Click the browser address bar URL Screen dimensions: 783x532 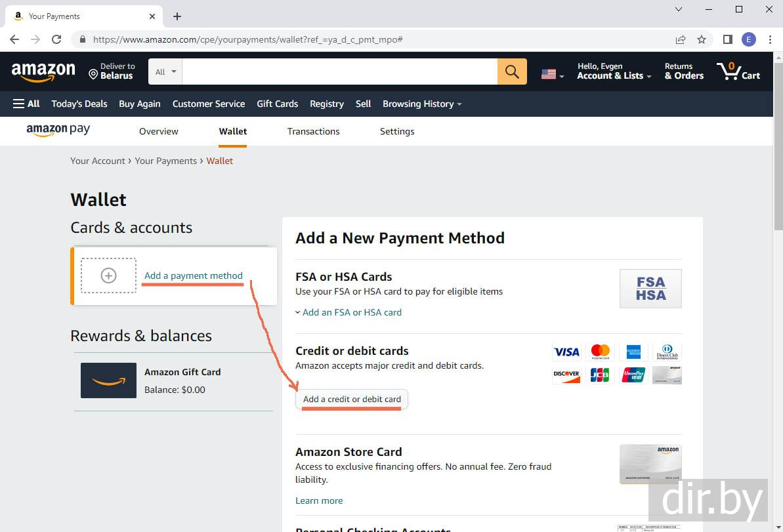tap(247, 39)
